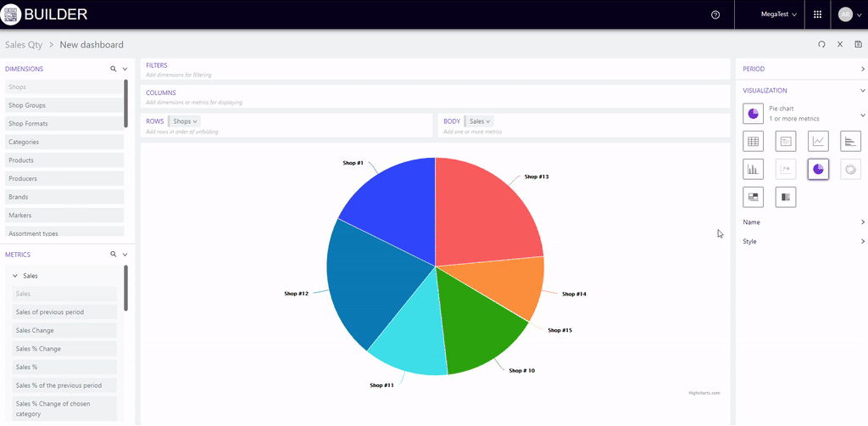Choose the line chart visualization
Viewport: 868px width, 426px height.
tap(818, 141)
